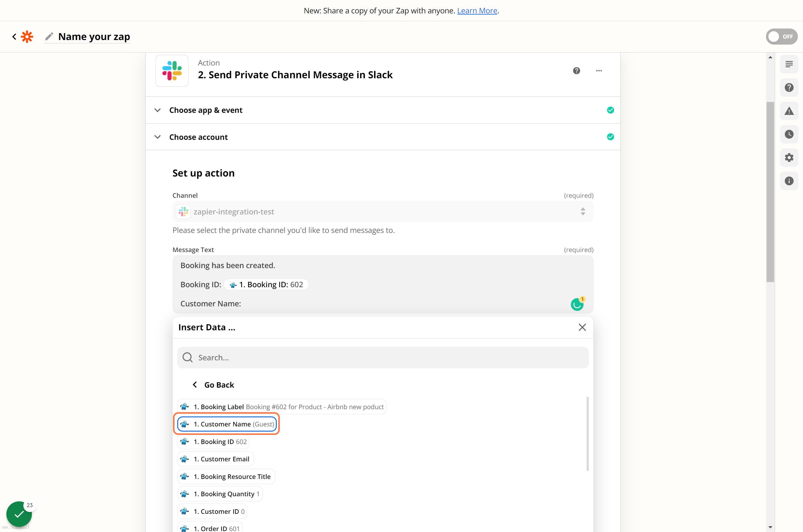Viewport: 803px width, 532px height.
Task: Click the page scrollbar down arrow
Action: tap(770, 527)
